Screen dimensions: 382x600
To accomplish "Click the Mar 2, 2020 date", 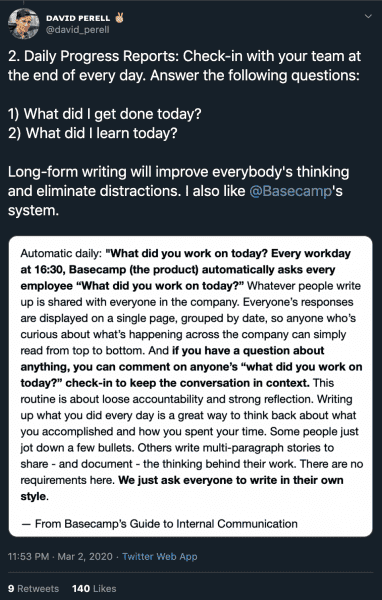I will tap(85, 556).
